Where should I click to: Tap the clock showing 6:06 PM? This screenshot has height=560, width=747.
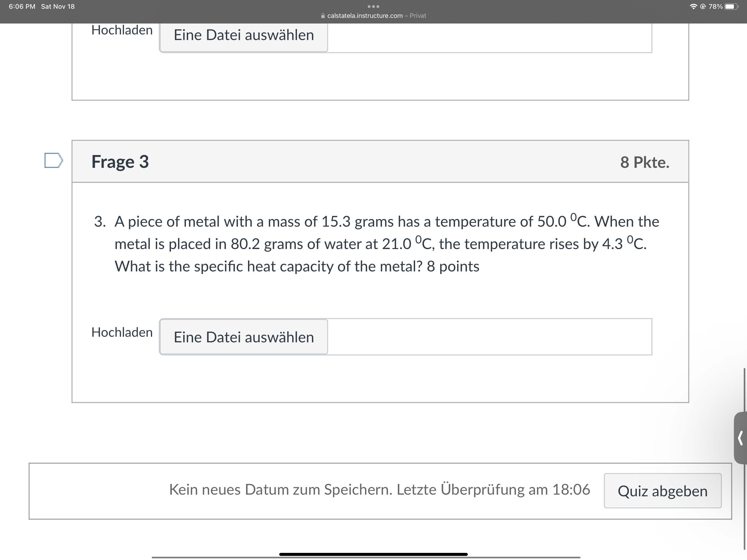pos(22,6)
